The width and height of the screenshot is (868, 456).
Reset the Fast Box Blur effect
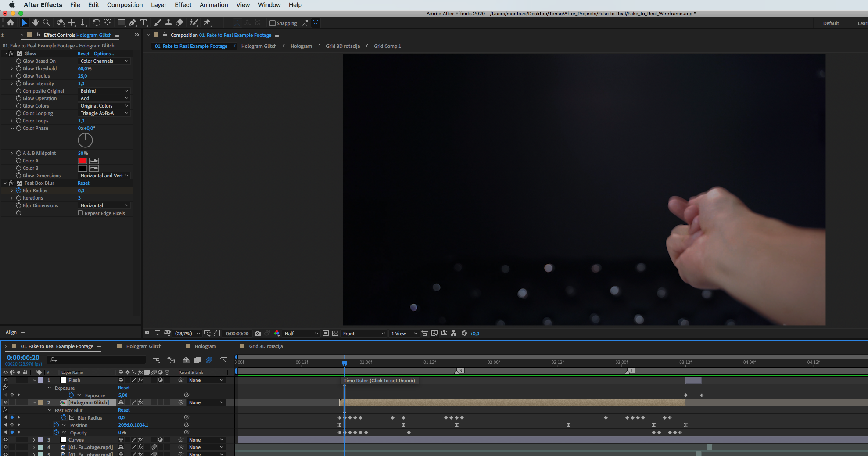point(83,183)
